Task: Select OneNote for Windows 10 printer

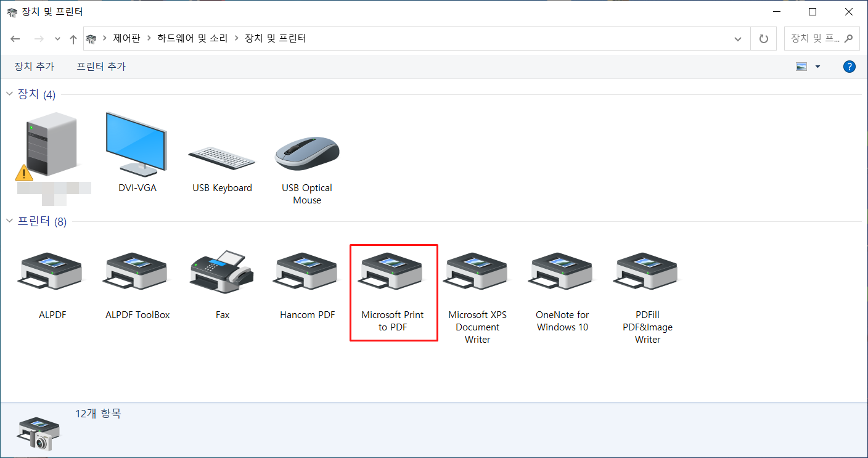Action: click(562, 291)
